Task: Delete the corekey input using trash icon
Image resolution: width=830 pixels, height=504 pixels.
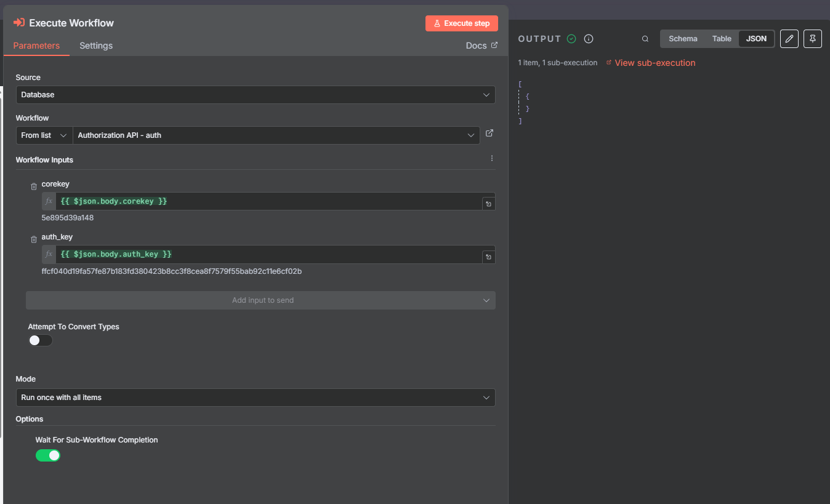Action: (x=33, y=186)
